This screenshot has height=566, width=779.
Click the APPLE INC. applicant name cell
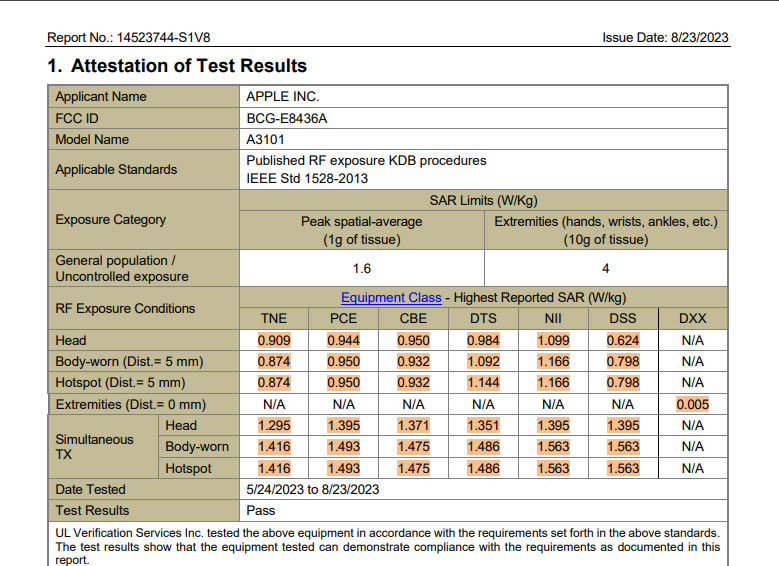tap(283, 97)
